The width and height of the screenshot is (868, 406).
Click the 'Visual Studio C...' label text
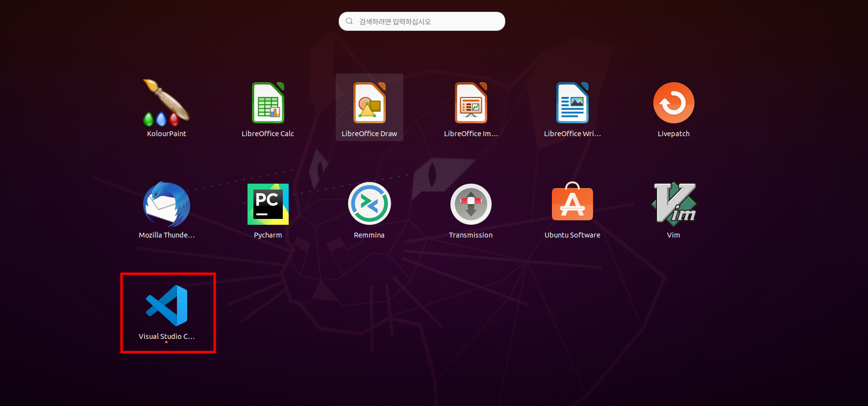(x=167, y=336)
